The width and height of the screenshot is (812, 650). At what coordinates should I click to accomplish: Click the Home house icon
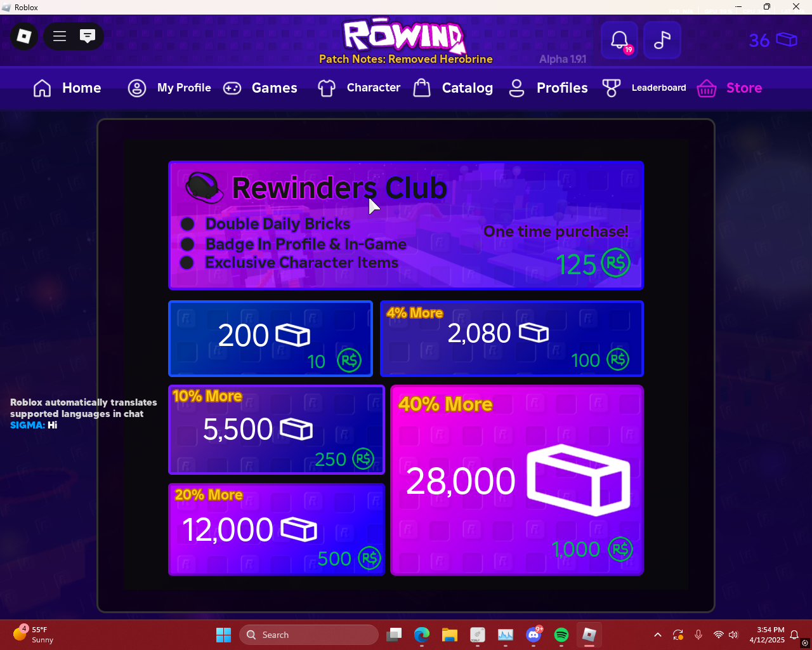[42, 88]
